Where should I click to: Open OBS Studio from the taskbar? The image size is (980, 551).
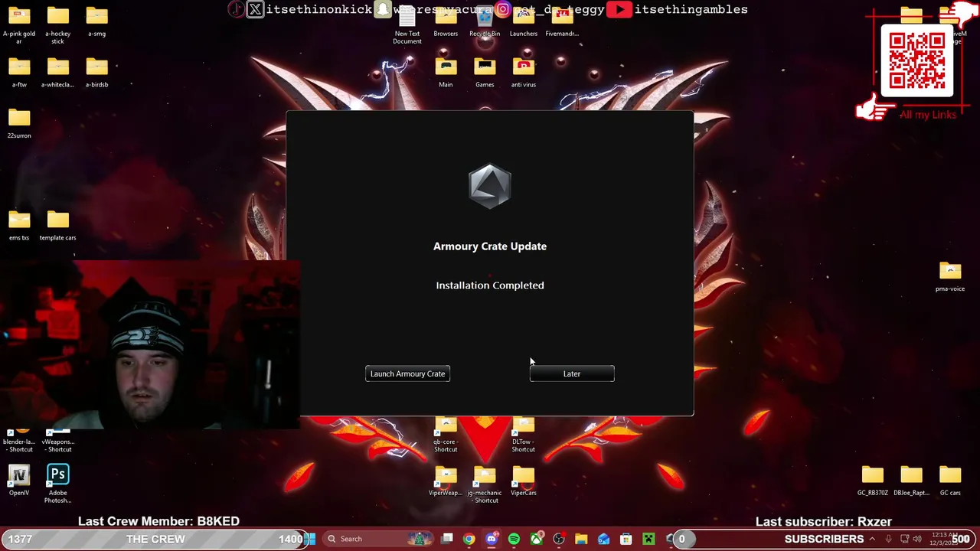(x=559, y=539)
